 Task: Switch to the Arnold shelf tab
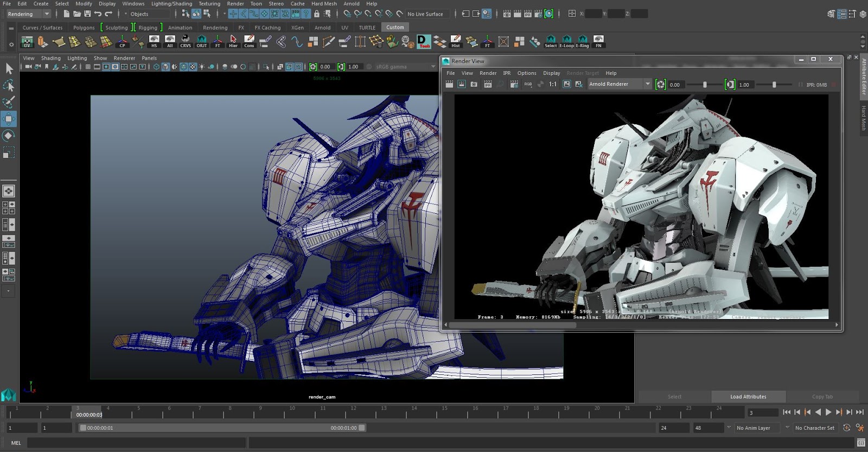[322, 28]
